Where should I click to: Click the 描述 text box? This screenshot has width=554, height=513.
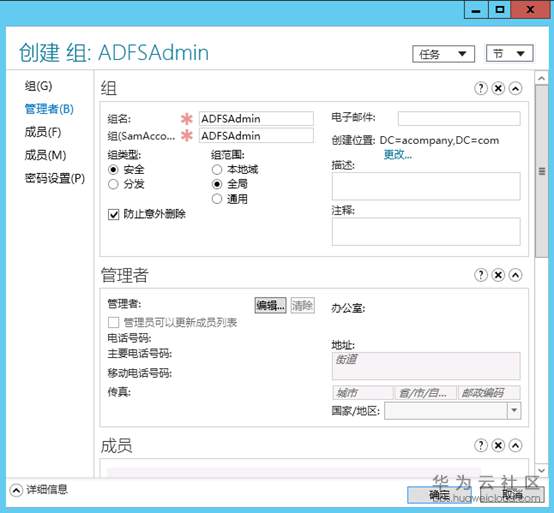426,186
